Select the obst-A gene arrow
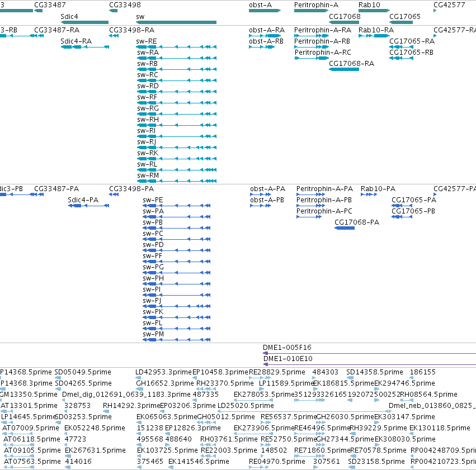The image size is (476, 470). (265, 11)
